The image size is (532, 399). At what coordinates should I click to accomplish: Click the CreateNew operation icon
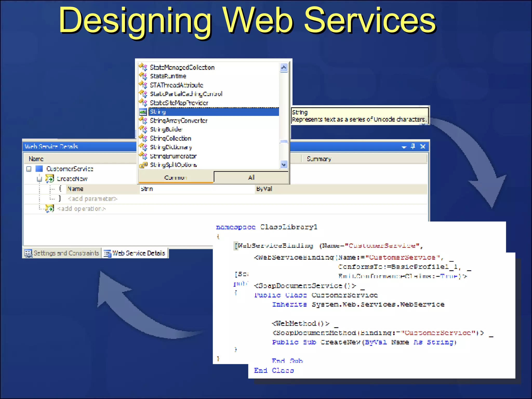coord(50,178)
